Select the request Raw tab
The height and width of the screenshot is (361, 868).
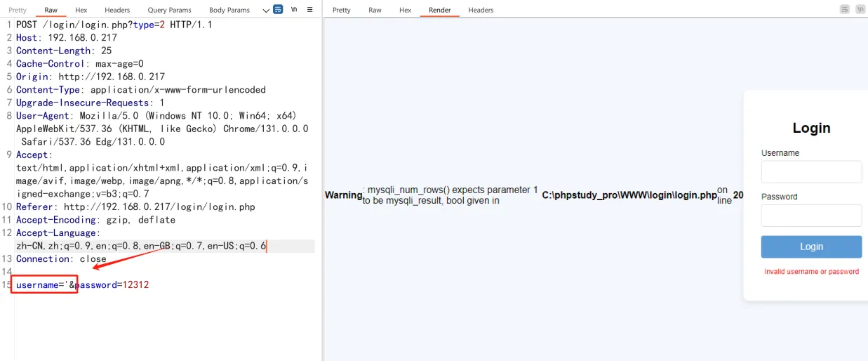(51, 11)
